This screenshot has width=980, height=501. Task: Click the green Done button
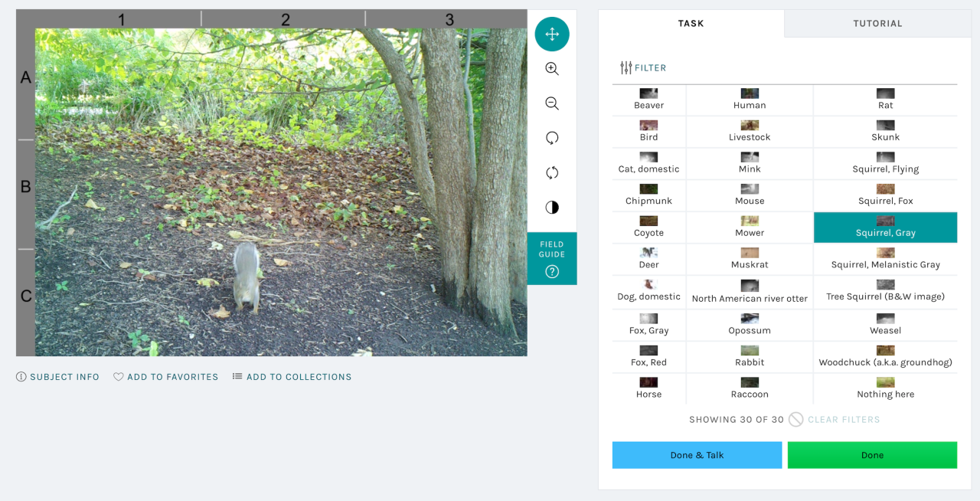click(x=872, y=455)
